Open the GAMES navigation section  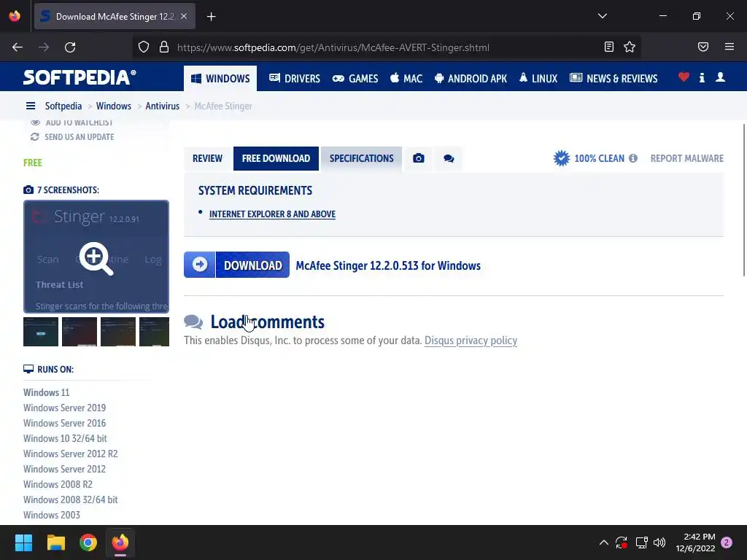point(355,79)
